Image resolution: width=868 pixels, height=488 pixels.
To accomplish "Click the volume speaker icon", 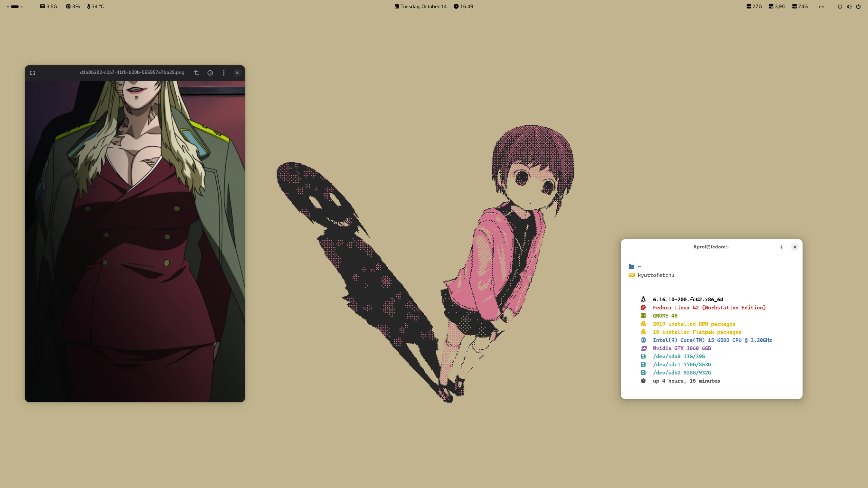I will [849, 6].
